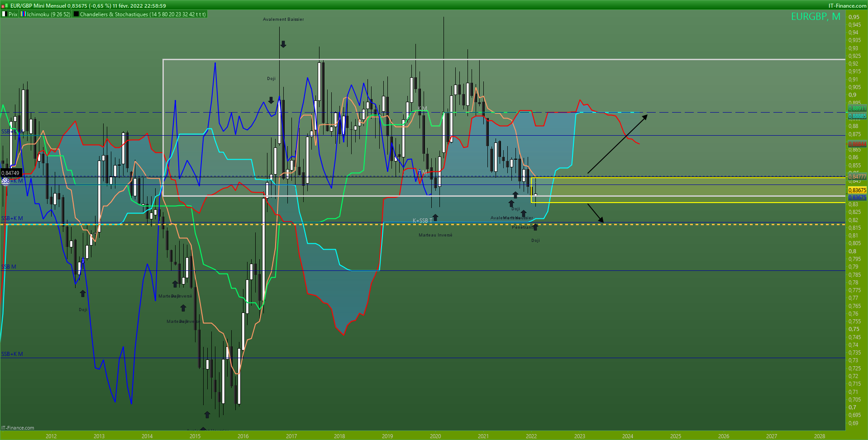The height and width of the screenshot is (440, 868).
Task: Click the EURGBP, M chart label
Action: click(816, 17)
